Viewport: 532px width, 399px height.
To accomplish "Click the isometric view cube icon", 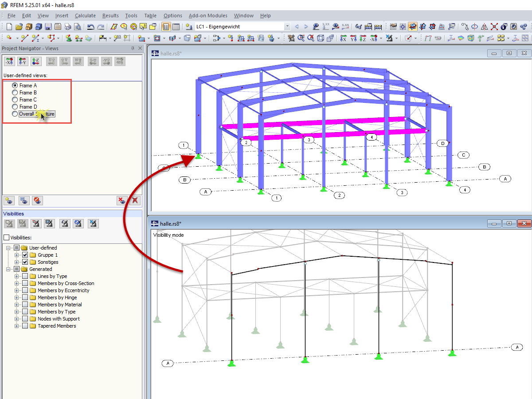I will coord(321,38).
